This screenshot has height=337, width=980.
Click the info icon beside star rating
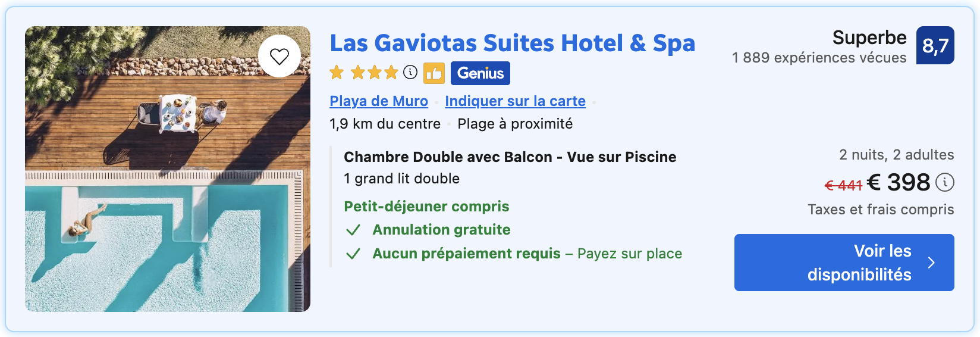pyautogui.click(x=410, y=73)
